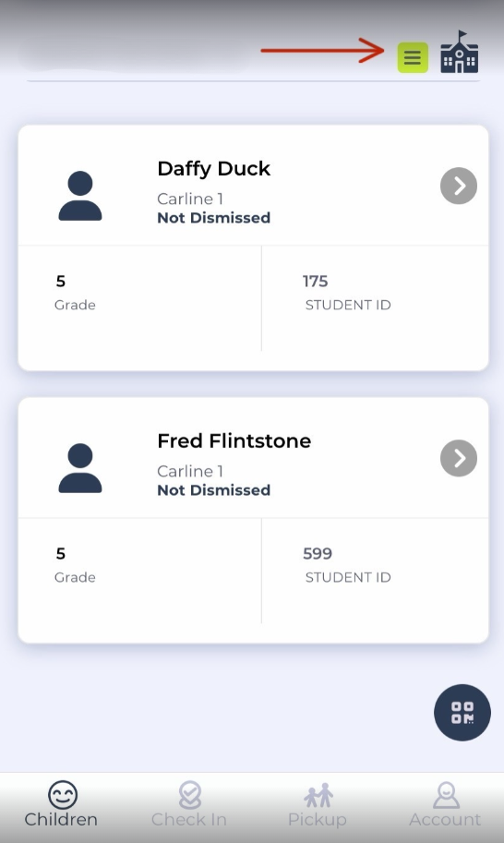Tap Fred Flintstone's Not Dismissed status

coord(214,490)
